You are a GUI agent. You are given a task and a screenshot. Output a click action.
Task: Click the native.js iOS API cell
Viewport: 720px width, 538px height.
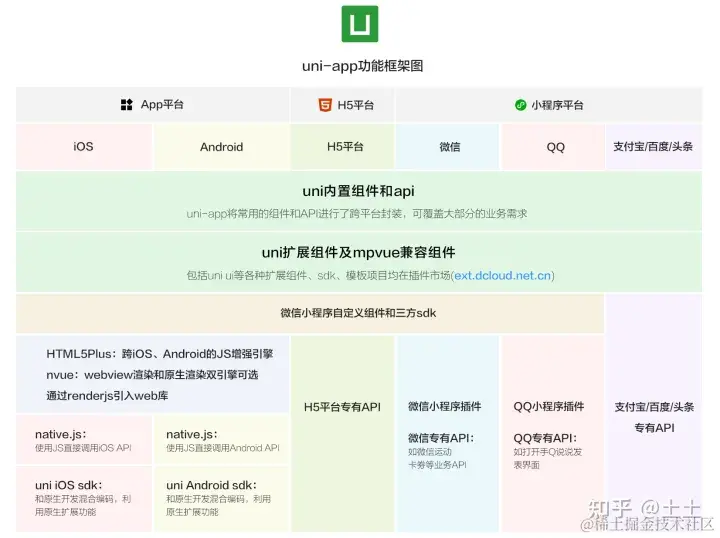tap(84, 440)
